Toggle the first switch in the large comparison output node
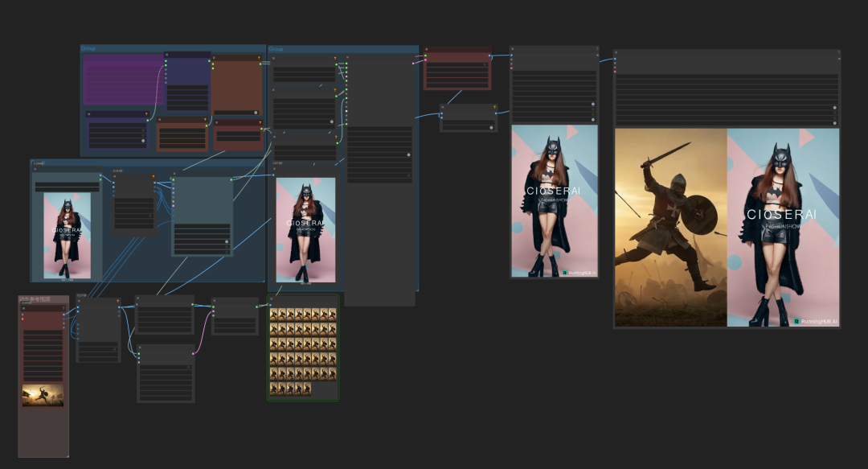Image resolution: width=868 pixels, height=469 pixels. pos(834,108)
